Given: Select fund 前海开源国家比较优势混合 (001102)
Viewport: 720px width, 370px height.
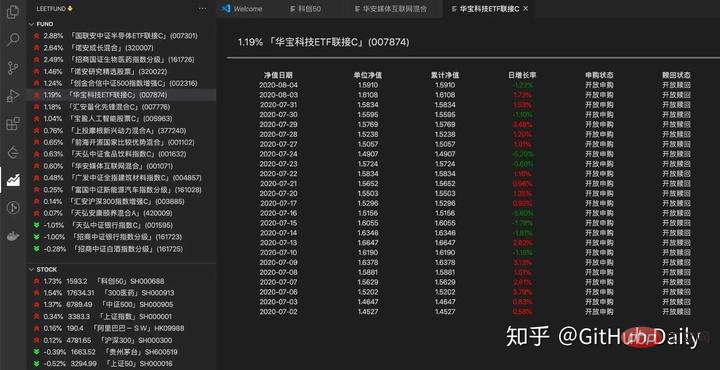Looking at the screenshot, I should click(122, 143).
